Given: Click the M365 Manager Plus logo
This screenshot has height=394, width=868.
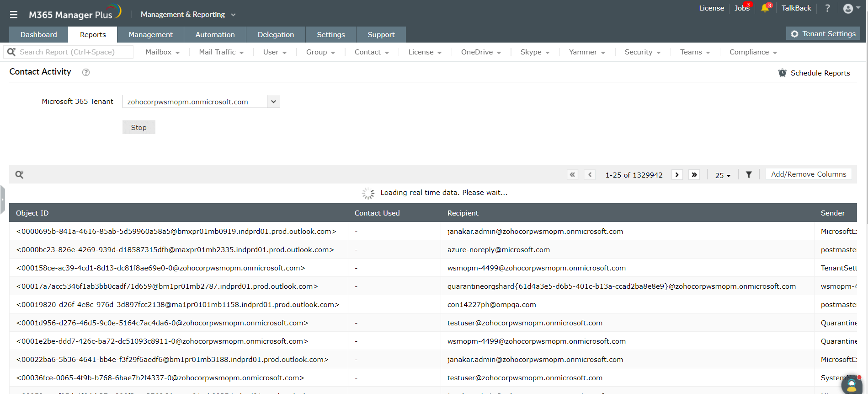Looking at the screenshot, I should (75, 13).
